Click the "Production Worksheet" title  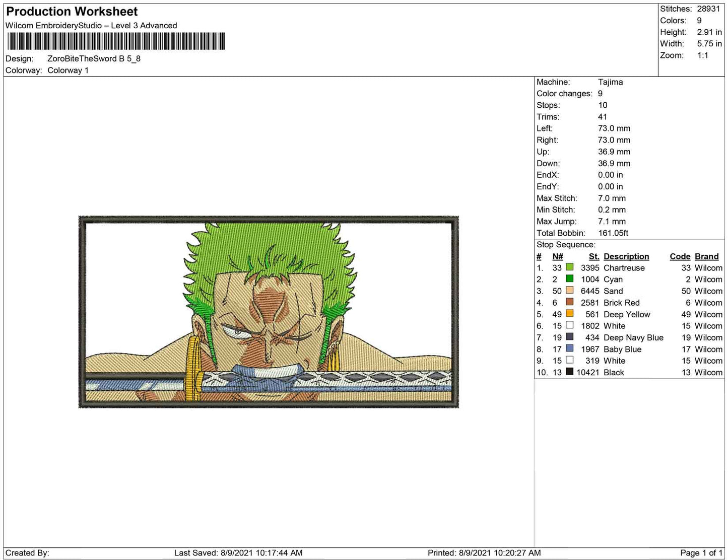point(72,12)
